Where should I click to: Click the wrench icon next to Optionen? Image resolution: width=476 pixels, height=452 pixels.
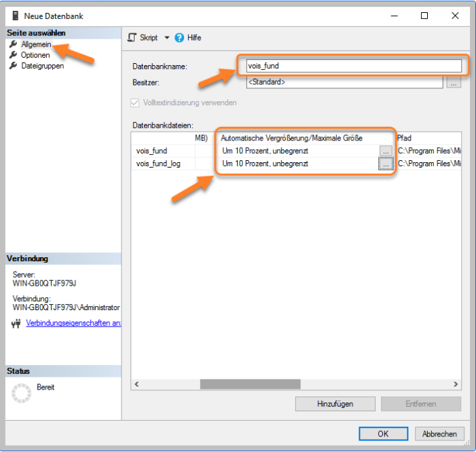(x=13, y=55)
